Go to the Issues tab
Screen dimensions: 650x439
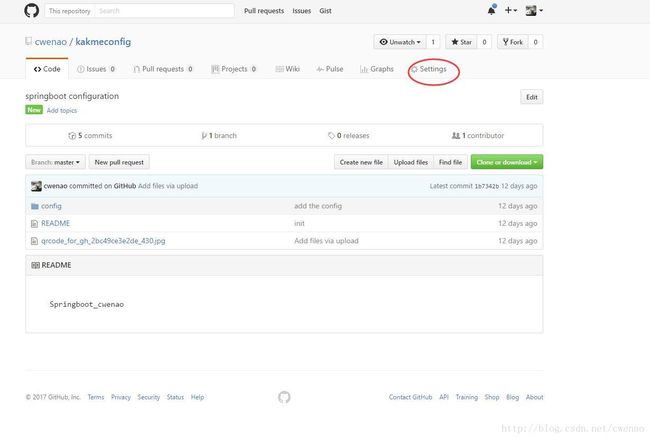96,69
